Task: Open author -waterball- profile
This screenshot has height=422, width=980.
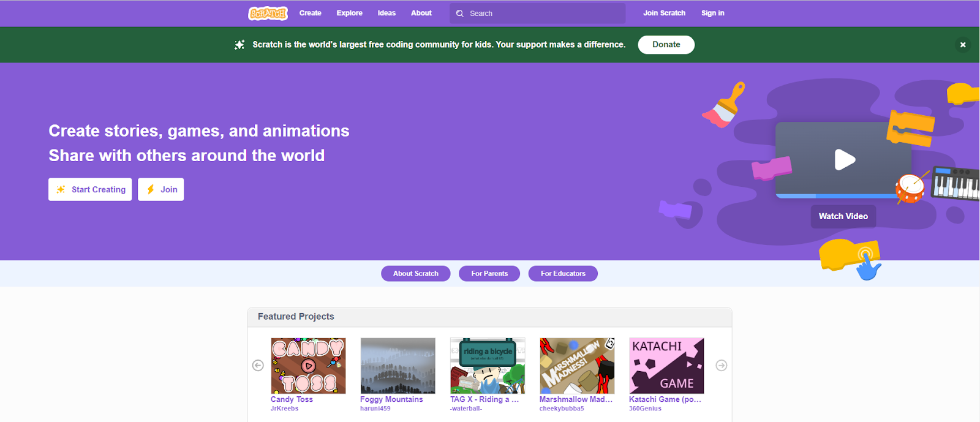Action: point(466,409)
